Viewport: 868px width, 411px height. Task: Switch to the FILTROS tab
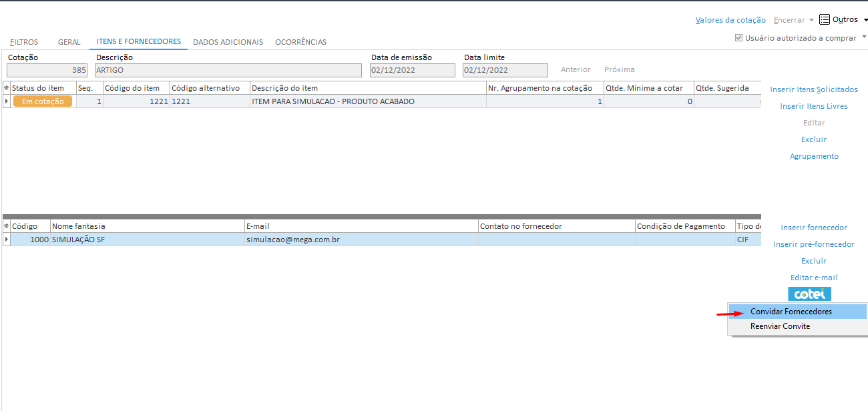coord(24,42)
